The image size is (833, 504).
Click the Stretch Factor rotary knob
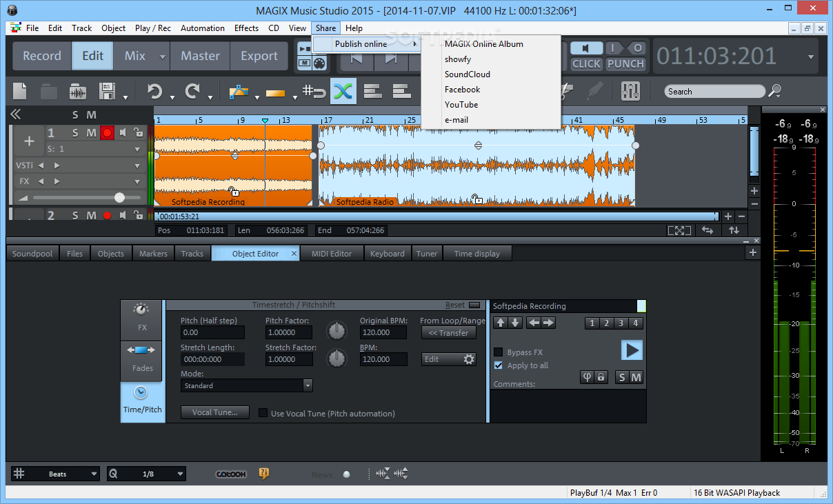(x=337, y=359)
